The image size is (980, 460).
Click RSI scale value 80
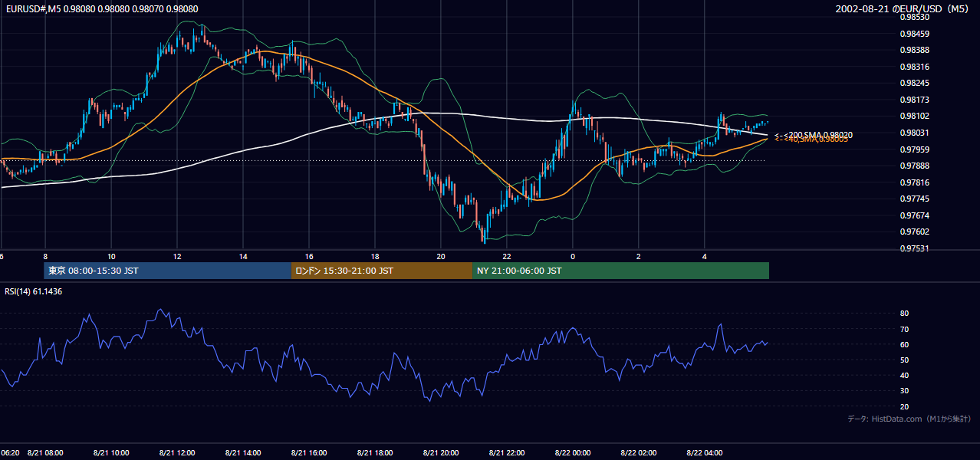(x=904, y=314)
